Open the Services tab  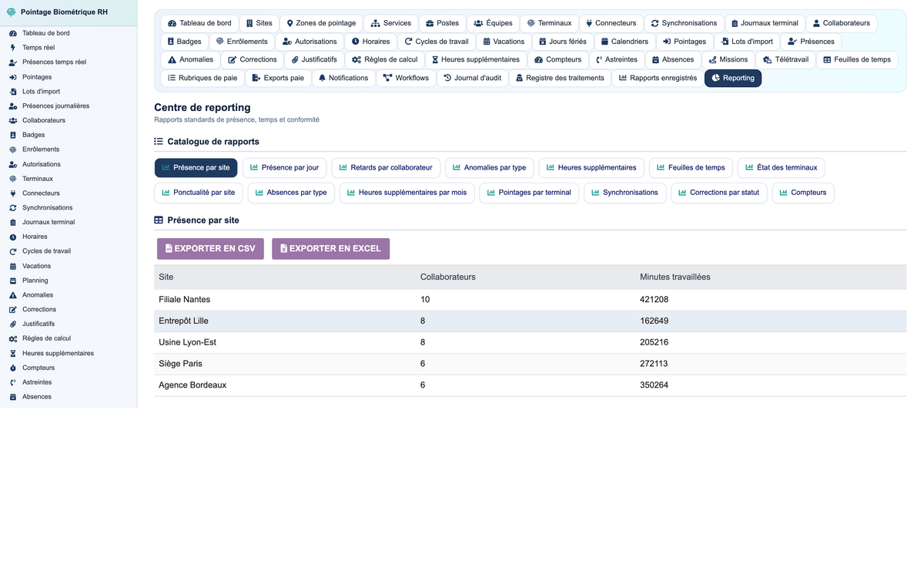click(391, 23)
